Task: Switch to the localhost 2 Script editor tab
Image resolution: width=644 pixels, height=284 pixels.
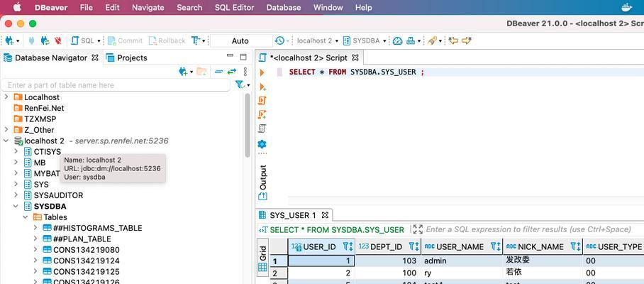Action: point(308,58)
